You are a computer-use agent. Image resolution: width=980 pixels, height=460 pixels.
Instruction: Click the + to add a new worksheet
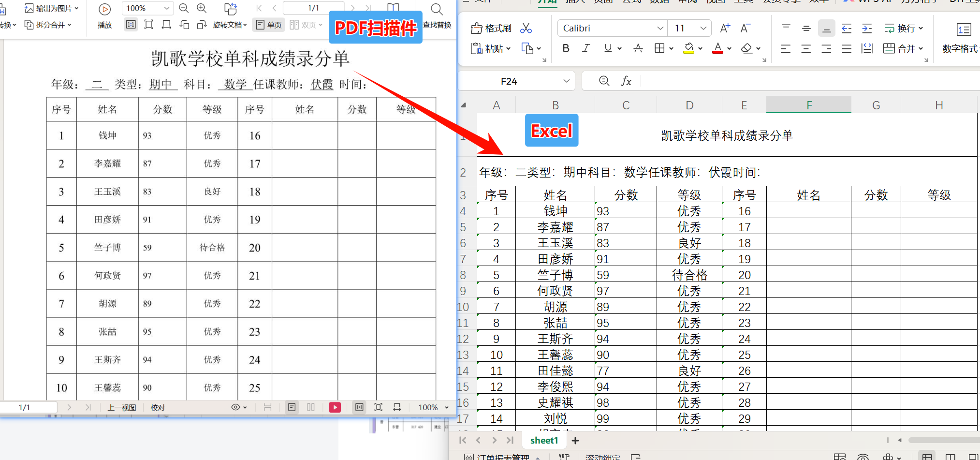coord(575,440)
